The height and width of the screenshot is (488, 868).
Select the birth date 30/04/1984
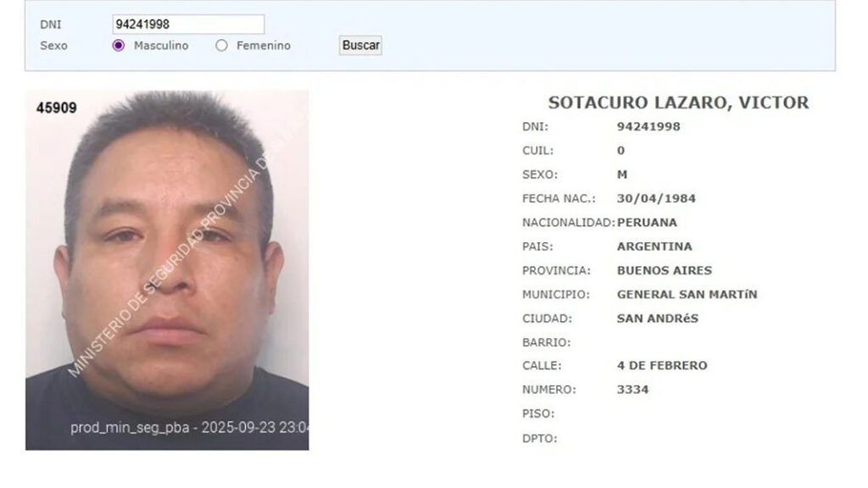(x=656, y=198)
